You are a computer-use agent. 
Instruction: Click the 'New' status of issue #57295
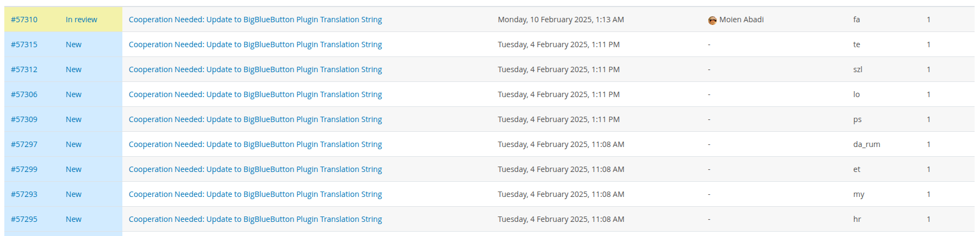point(74,219)
